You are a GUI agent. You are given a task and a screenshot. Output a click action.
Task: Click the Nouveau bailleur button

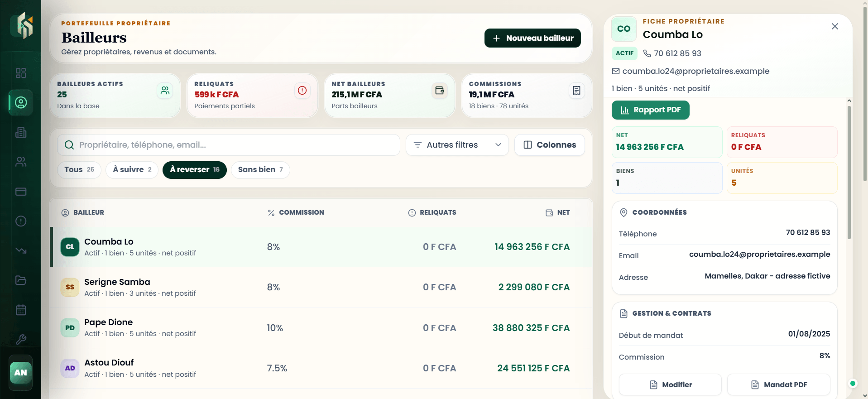532,38
